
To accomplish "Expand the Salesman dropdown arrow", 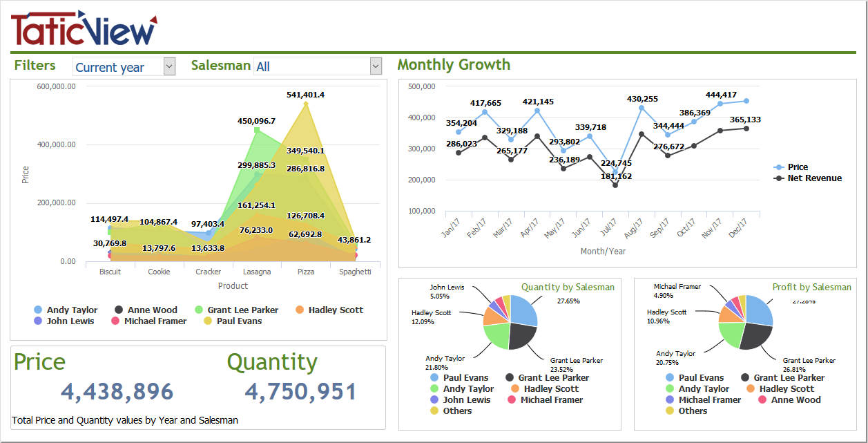I will (x=376, y=66).
